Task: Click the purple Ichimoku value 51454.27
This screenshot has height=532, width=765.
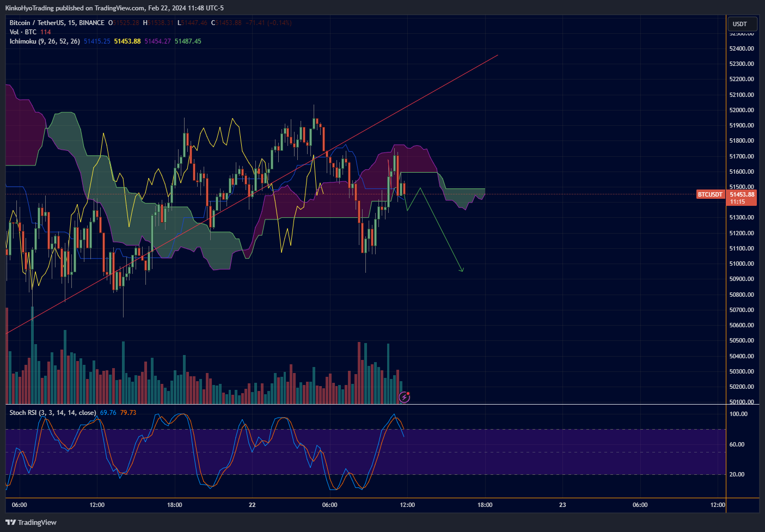Action: coord(157,41)
